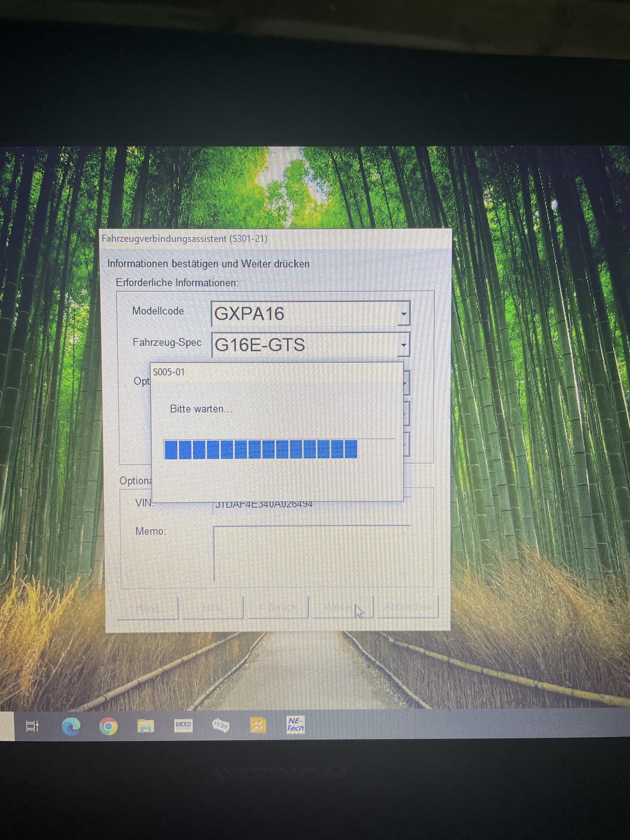Click the Fahrzeugverbindungsassistent window title
This screenshot has width=630, height=840.
pyautogui.click(x=185, y=239)
